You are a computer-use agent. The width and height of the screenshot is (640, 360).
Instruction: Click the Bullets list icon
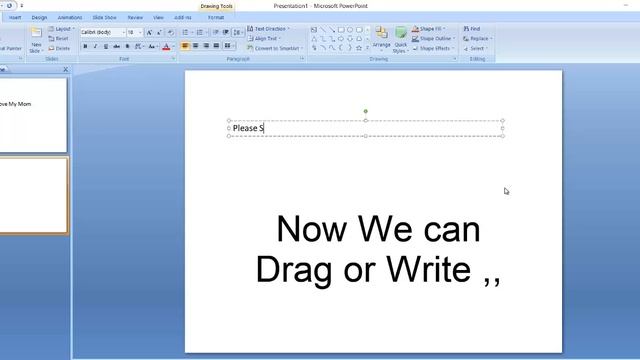coord(186,33)
